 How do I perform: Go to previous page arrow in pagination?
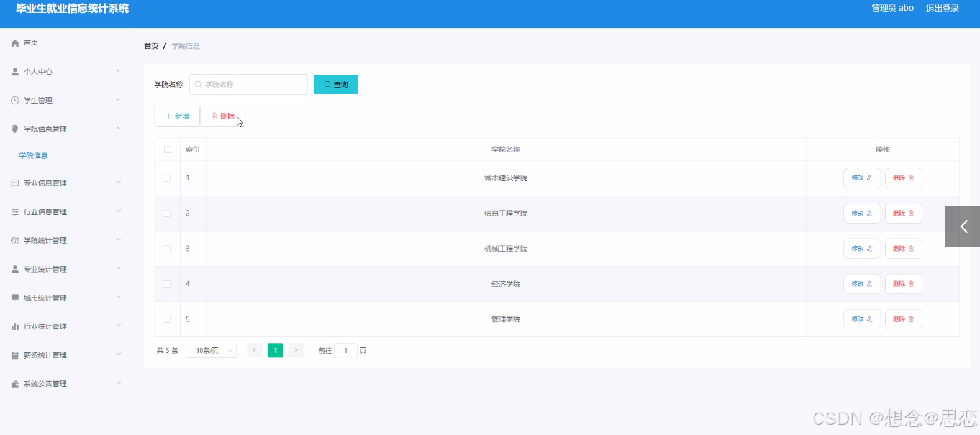click(255, 351)
